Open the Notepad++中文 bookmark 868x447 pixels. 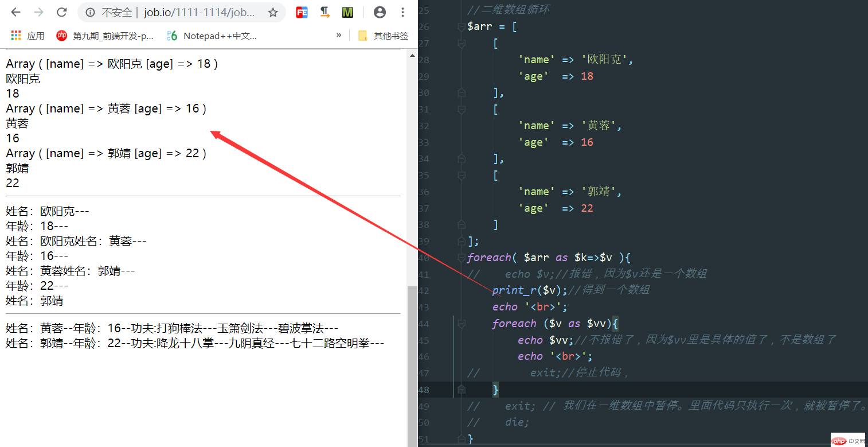click(212, 36)
